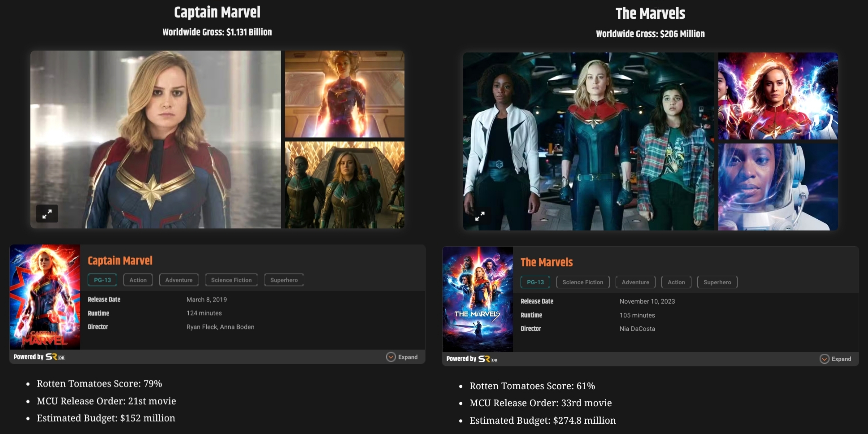Open Captain Marvel with Starforce team image
This screenshot has height=434, width=868.
tap(345, 185)
